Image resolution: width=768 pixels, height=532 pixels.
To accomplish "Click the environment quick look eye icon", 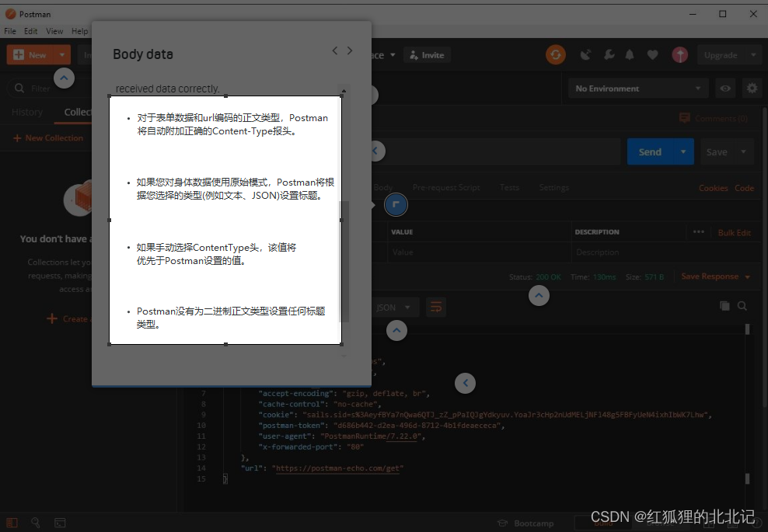I will [x=725, y=89].
